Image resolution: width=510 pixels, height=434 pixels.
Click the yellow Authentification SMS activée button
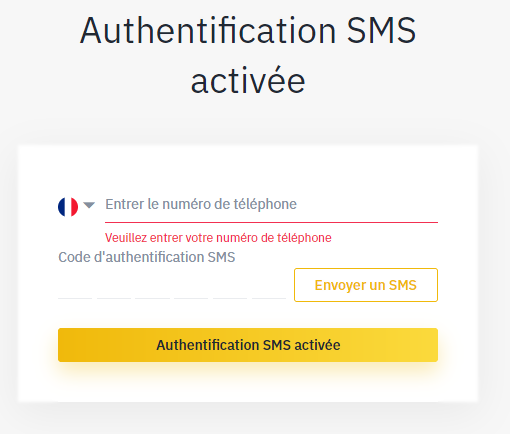click(x=248, y=345)
